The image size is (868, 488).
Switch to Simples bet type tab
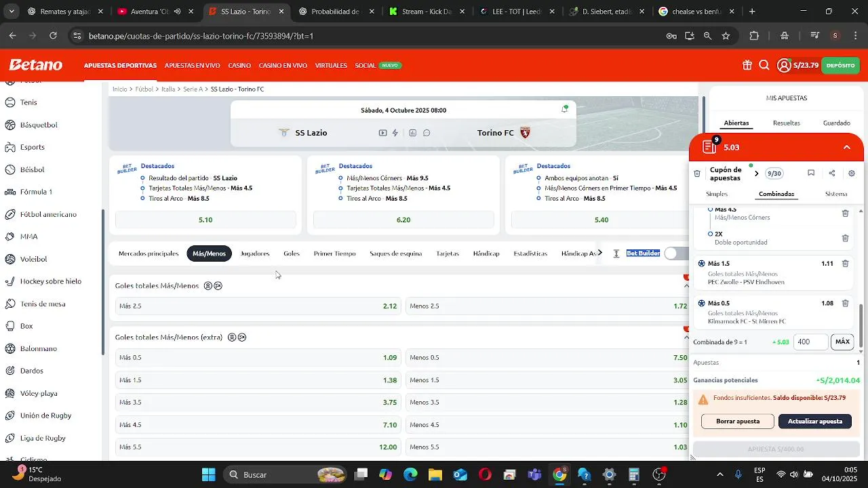point(717,194)
